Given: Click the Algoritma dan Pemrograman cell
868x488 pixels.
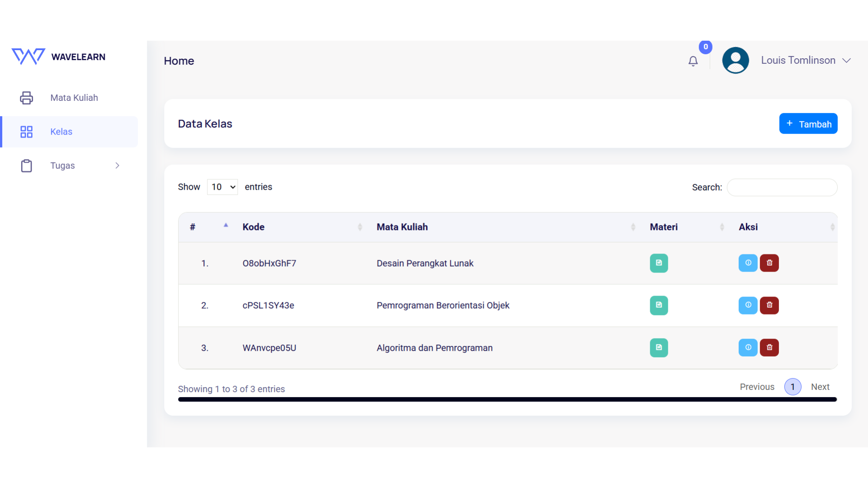Looking at the screenshot, I should click(434, 348).
